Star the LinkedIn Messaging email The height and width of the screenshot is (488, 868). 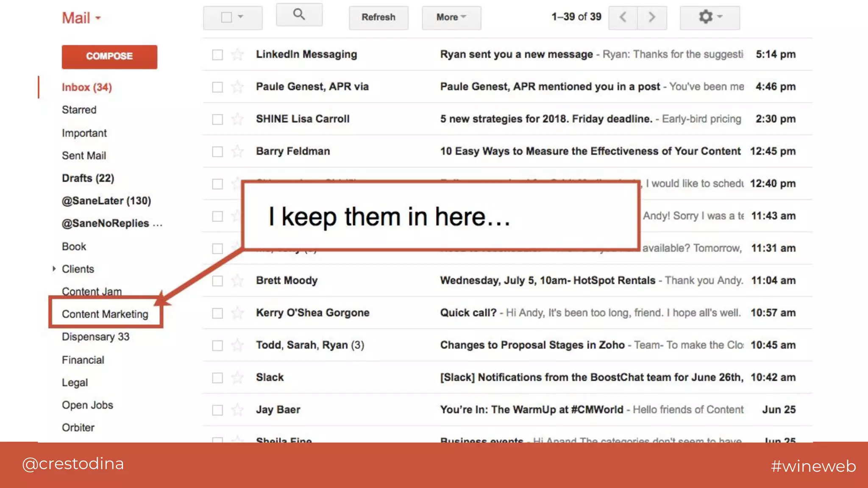coord(237,55)
